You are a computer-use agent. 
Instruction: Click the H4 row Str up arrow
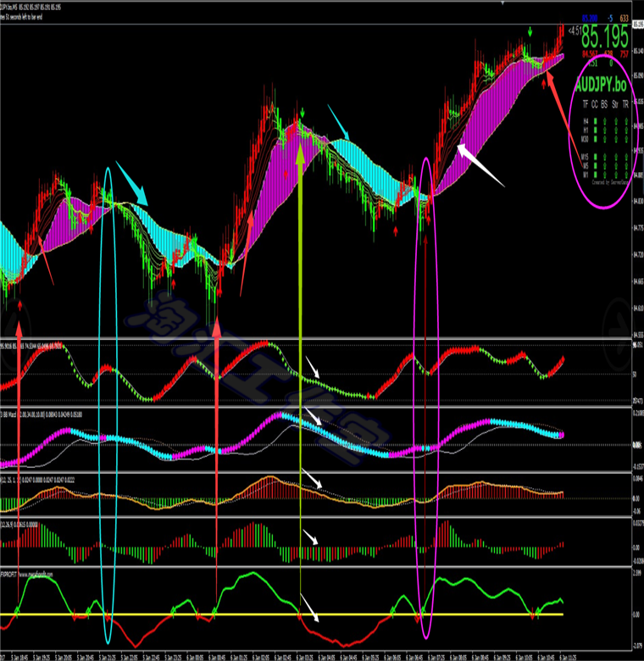tap(616, 121)
